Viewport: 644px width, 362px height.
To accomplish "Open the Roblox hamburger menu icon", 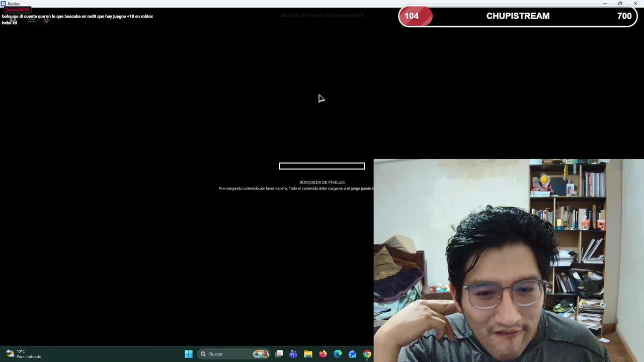I will (32, 20).
